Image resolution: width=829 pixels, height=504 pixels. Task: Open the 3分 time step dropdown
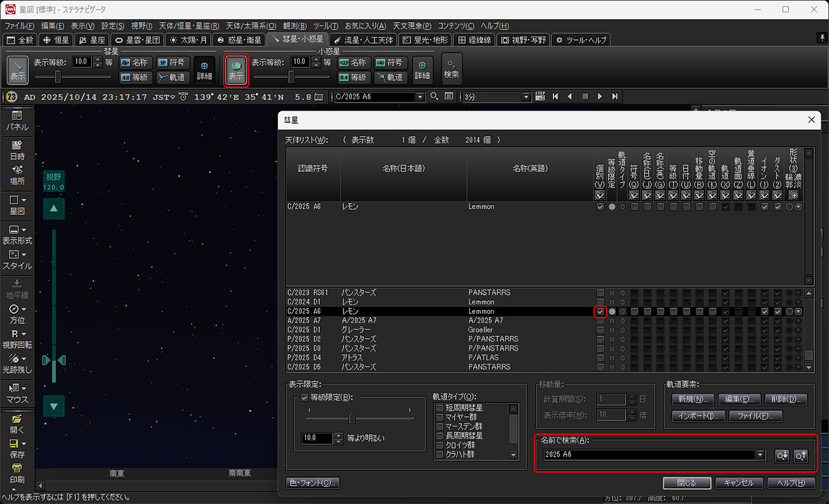click(x=526, y=97)
